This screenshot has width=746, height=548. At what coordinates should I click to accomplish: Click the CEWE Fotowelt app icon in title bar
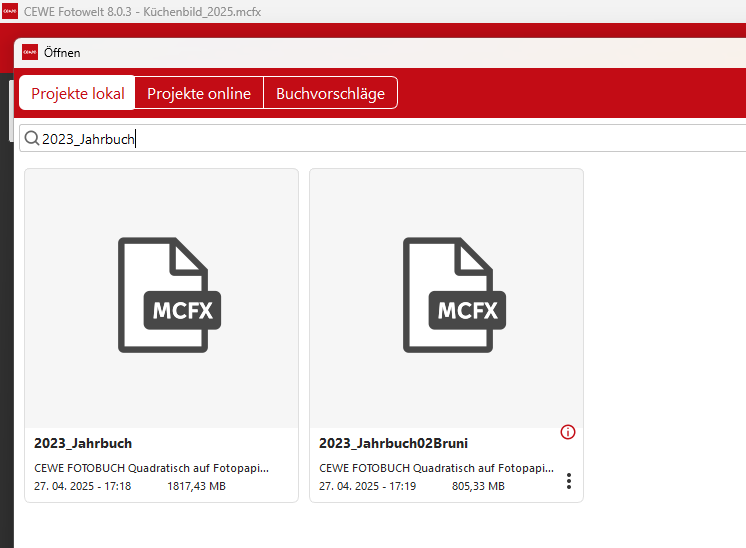10,11
